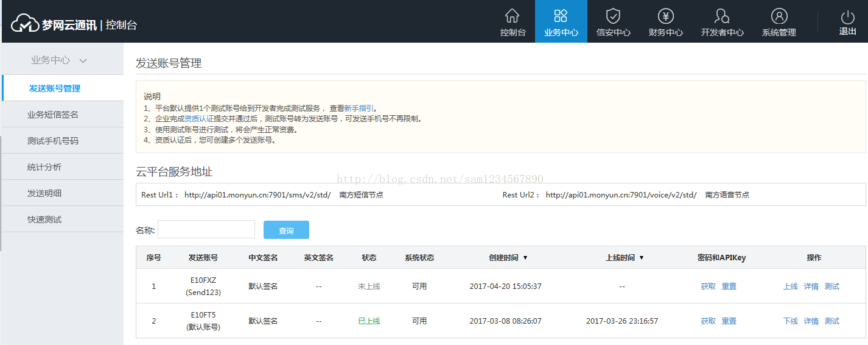Open the 系统管理 user icon

[779, 16]
